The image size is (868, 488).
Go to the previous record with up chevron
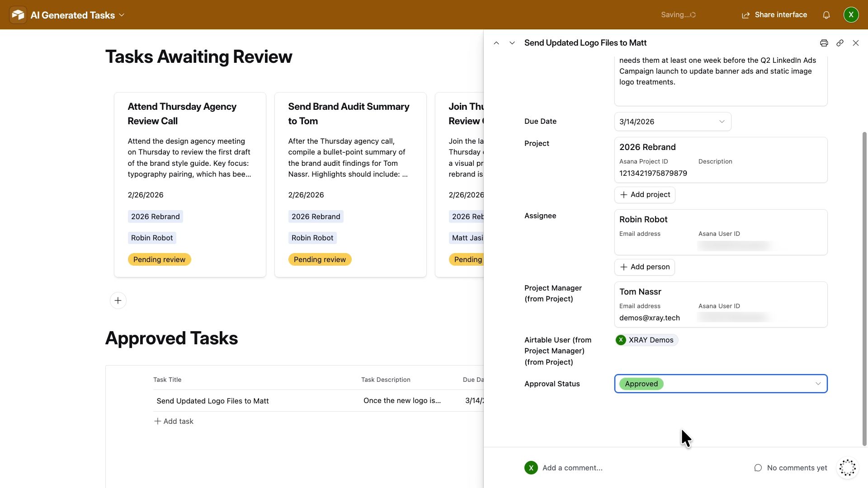point(496,42)
